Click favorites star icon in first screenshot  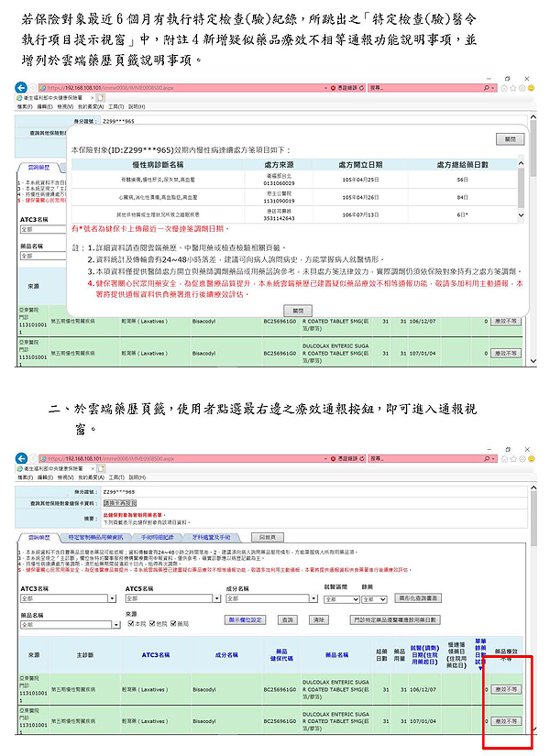point(512,88)
